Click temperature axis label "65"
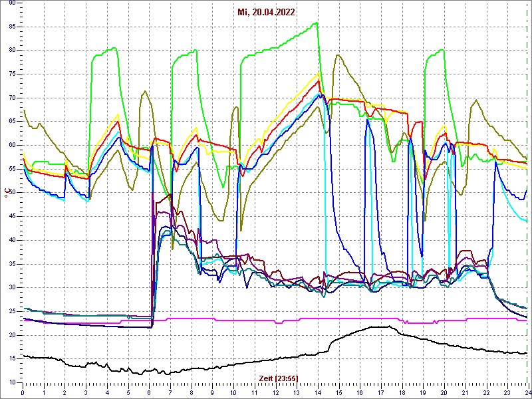 pyautogui.click(x=11, y=122)
